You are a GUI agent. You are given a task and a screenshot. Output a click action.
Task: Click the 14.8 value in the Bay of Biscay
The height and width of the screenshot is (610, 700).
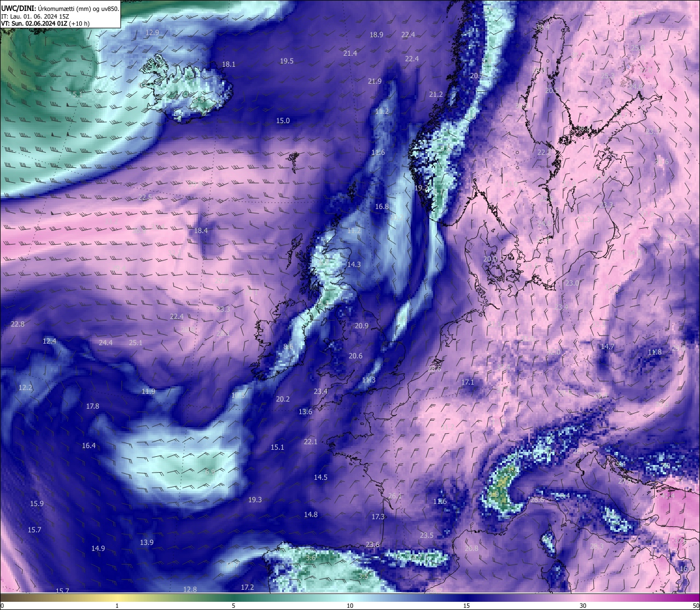click(311, 515)
